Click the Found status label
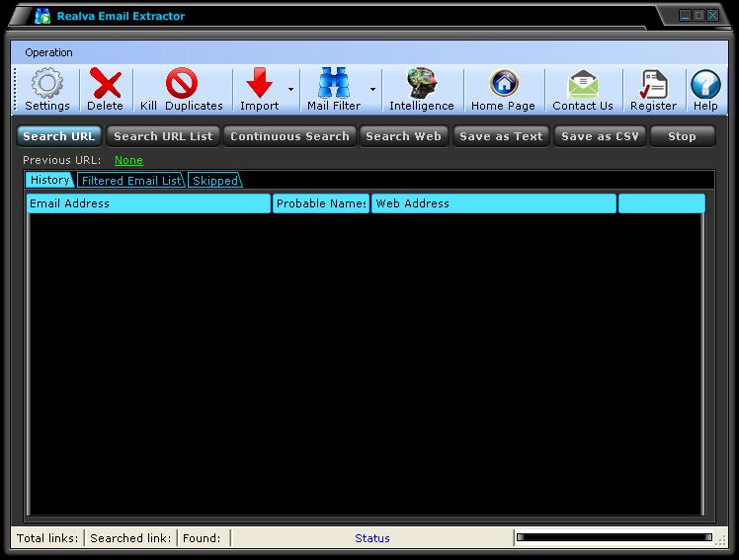Viewport: 739px width, 560px height. (202, 538)
